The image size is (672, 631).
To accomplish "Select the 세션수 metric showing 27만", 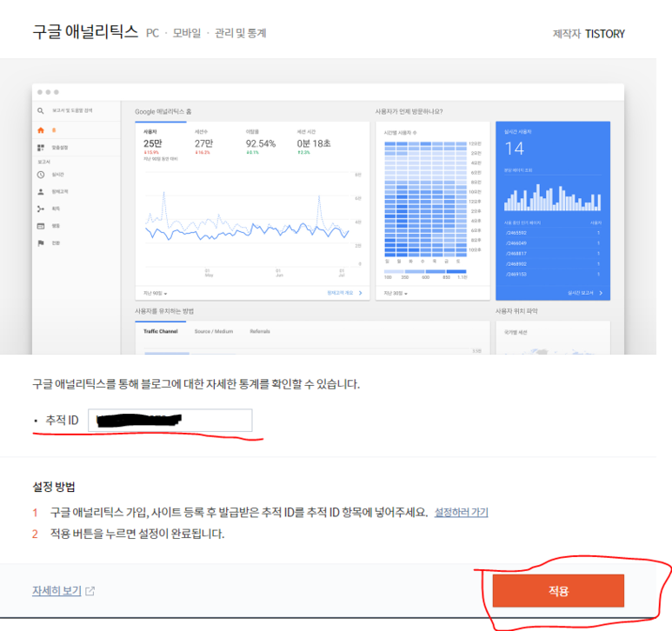I will pos(204,143).
